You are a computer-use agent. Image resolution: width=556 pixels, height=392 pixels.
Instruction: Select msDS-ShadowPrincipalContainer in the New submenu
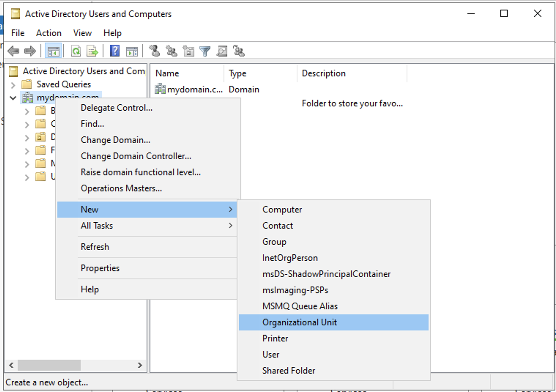[334, 274]
